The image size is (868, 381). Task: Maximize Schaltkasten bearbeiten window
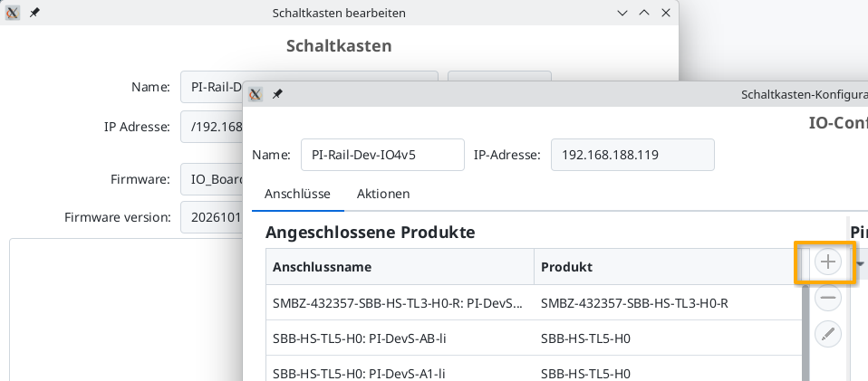tap(644, 12)
